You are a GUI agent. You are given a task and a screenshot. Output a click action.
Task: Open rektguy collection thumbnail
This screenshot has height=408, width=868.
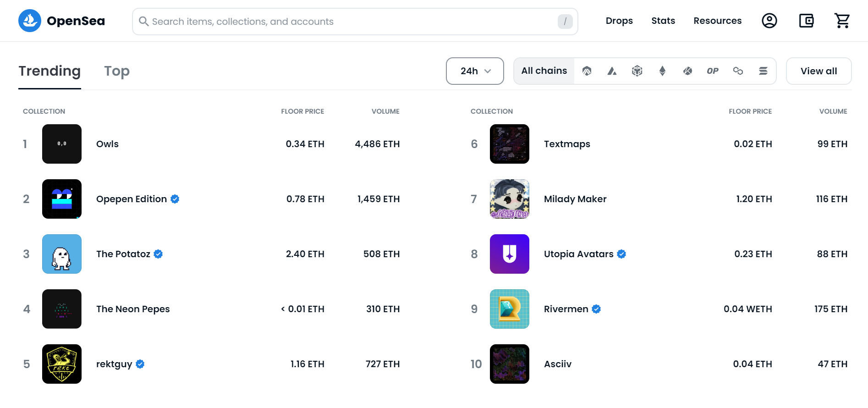[x=62, y=364]
